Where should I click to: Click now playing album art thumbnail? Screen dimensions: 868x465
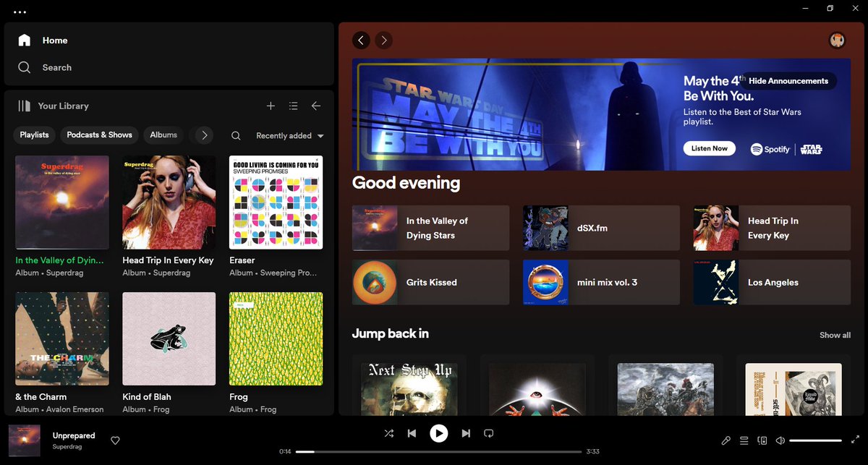pyautogui.click(x=25, y=440)
